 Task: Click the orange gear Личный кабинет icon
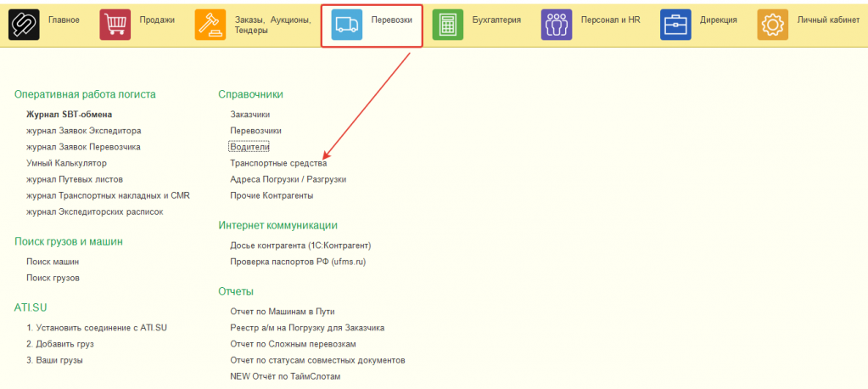[773, 25]
